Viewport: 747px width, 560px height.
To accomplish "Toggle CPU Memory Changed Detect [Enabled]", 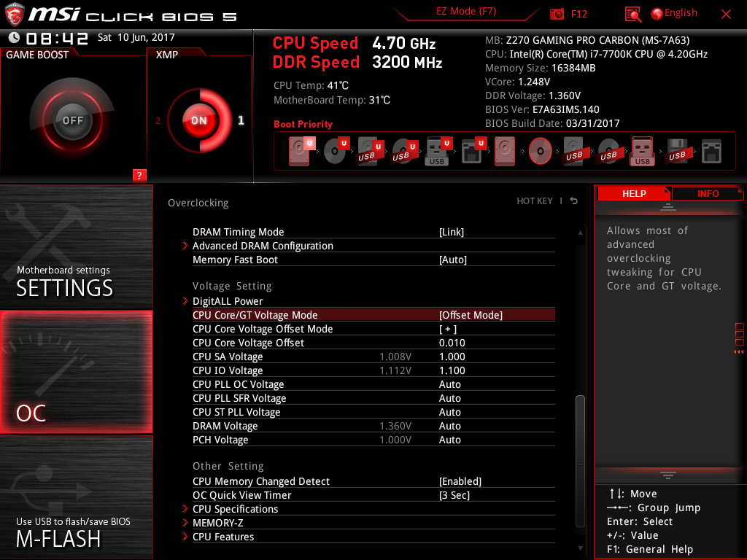I will coord(373,481).
